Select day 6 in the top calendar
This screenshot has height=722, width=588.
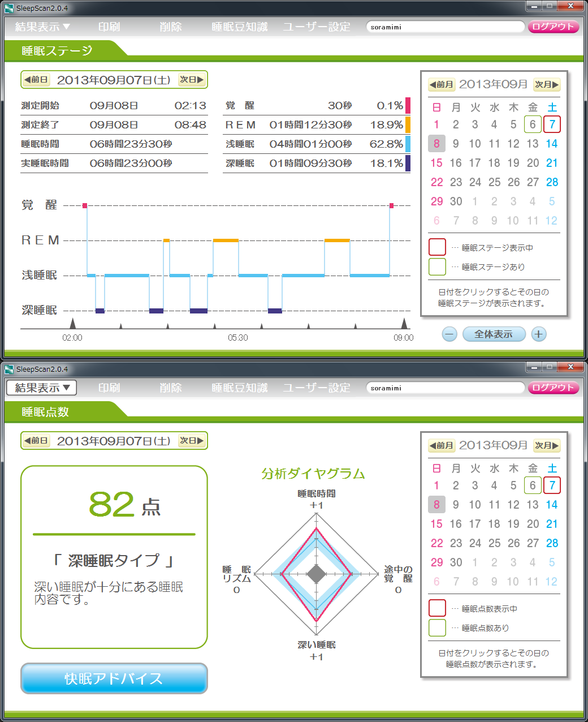(x=533, y=124)
